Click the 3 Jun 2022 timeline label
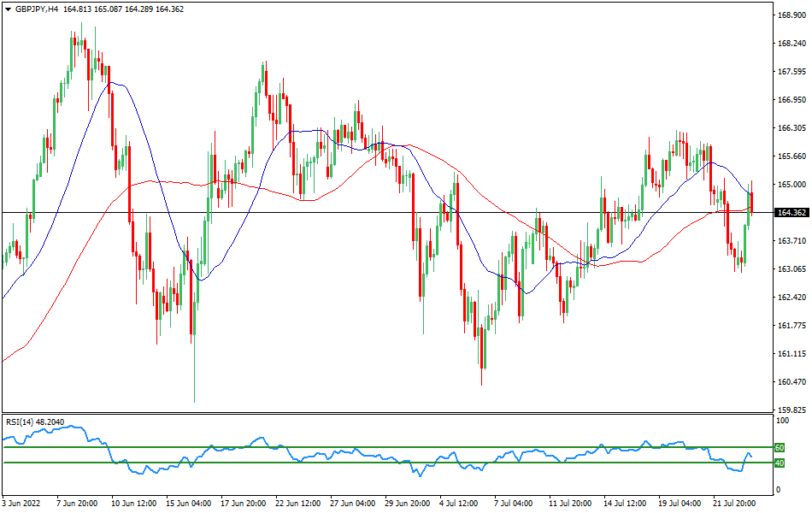 point(22,504)
